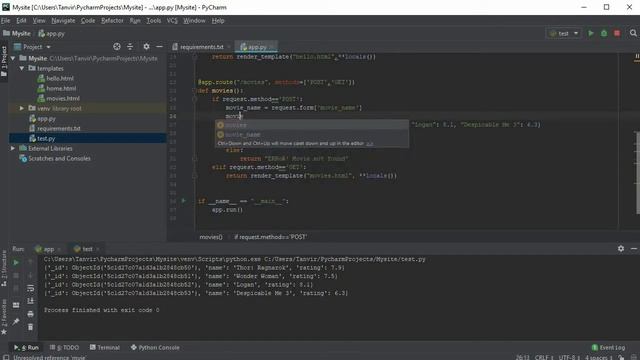The height and width of the screenshot is (360, 640).
Task: Open the Window menu
Action: (194, 20)
